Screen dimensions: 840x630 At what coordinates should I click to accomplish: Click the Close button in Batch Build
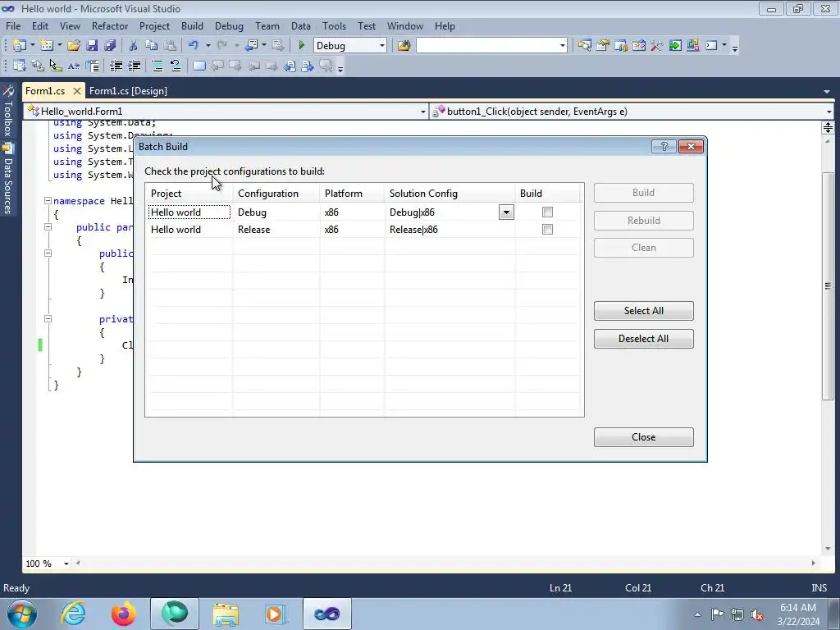pyautogui.click(x=643, y=437)
